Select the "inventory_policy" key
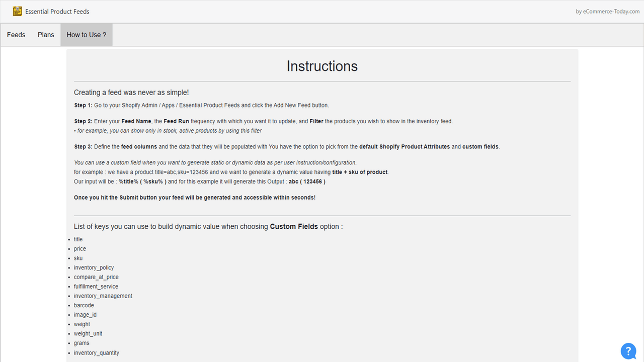Viewport: 644px width, 362px height. [x=94, y=267]
